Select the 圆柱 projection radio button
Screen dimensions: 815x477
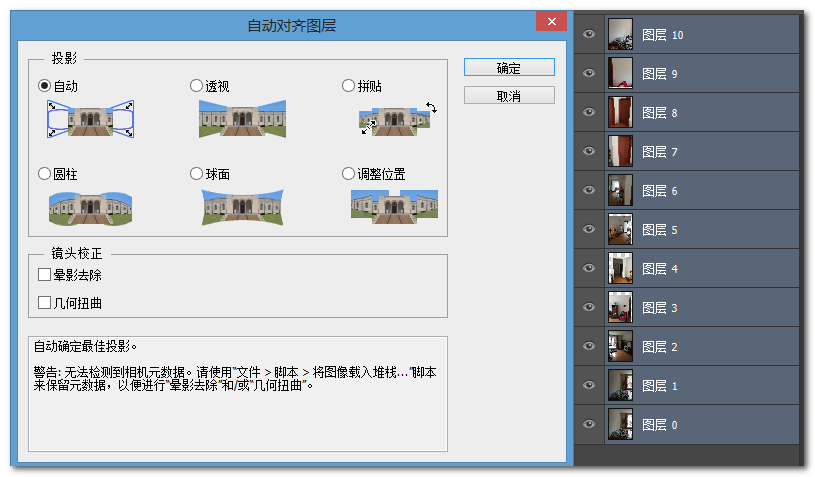coord(45,174)
